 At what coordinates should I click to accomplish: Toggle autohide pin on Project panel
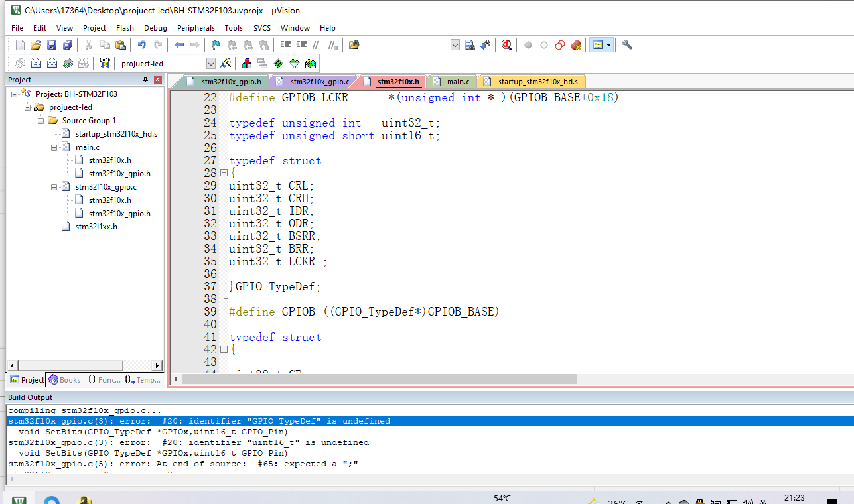[x=146, y=80]
